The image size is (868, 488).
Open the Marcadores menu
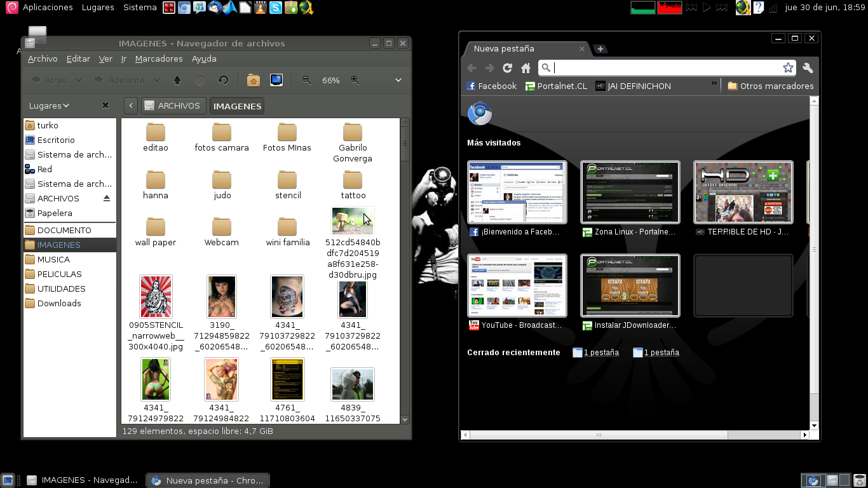point(159,58)
